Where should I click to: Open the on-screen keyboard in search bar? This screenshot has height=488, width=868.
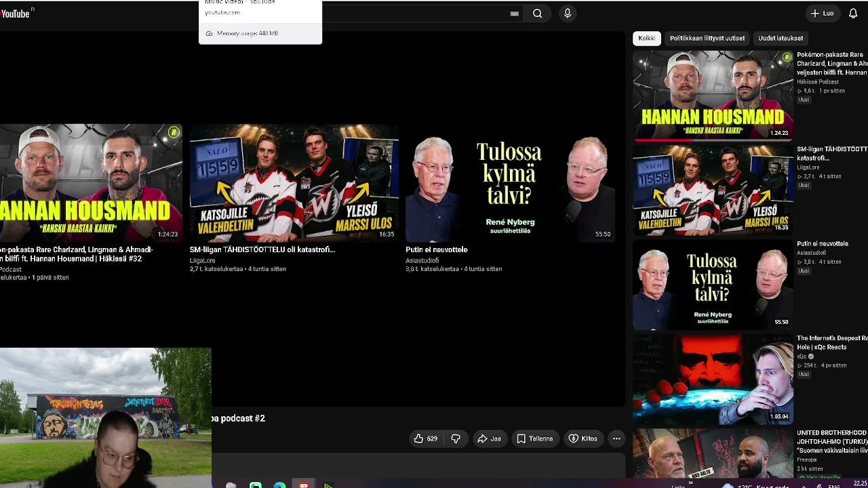point(514,14)
